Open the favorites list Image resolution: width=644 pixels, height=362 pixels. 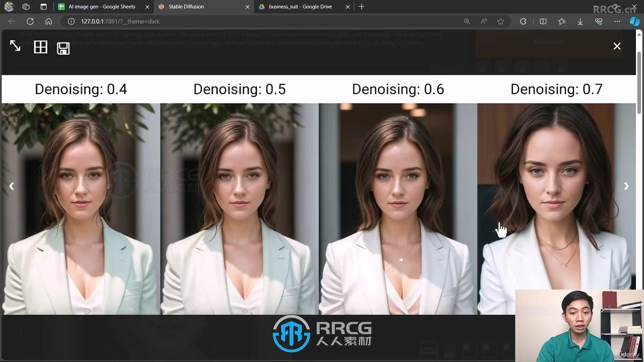561,21
